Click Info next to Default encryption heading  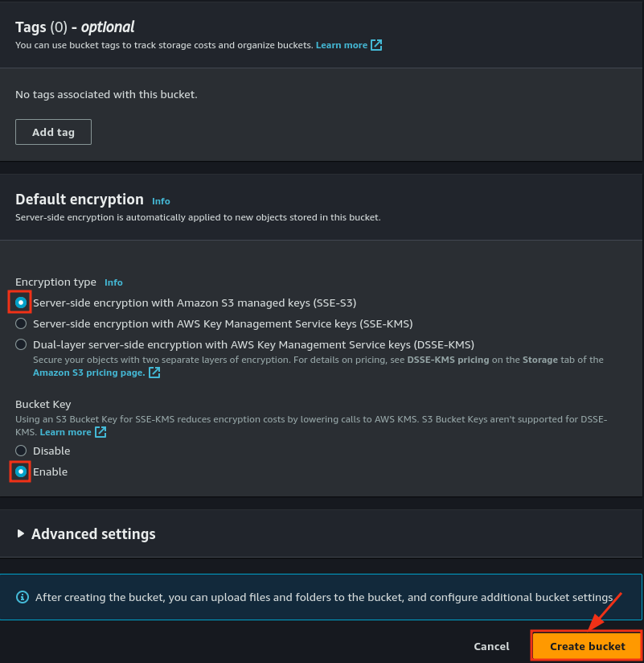[x=161, y=201]
